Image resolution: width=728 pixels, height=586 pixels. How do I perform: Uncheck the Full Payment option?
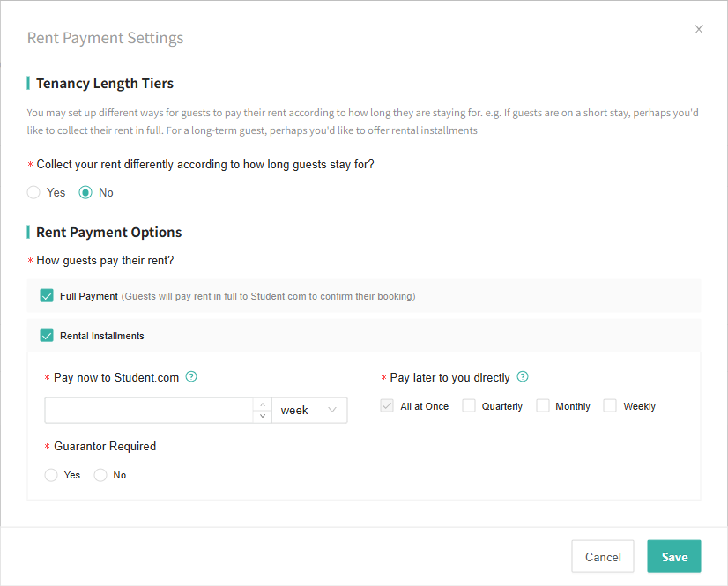tap(47, 296)
